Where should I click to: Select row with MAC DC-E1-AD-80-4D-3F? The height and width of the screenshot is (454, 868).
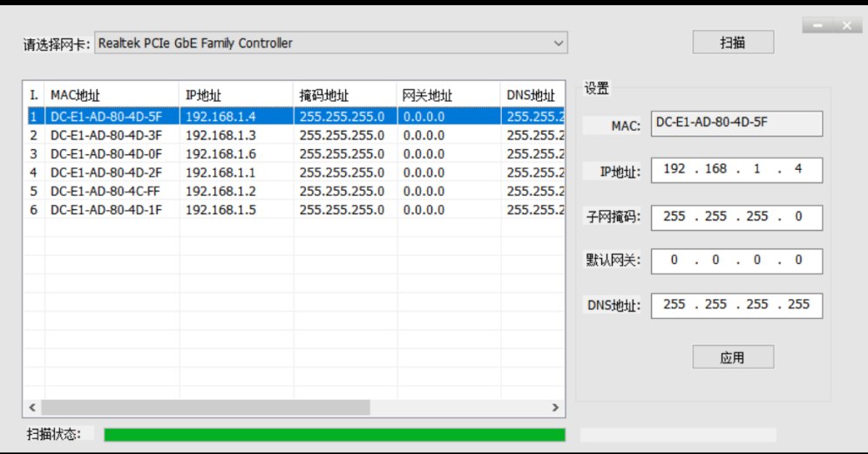point(106,135)
